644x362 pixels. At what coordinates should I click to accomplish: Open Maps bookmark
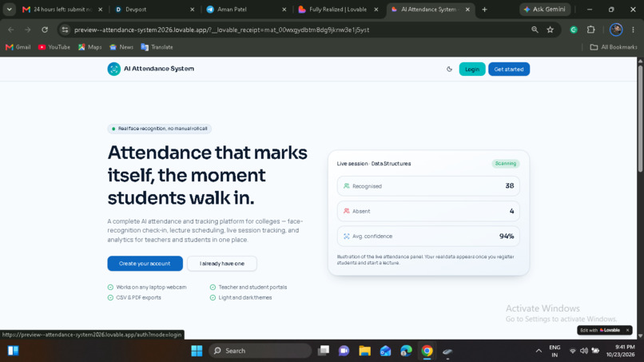click(90, 47)
